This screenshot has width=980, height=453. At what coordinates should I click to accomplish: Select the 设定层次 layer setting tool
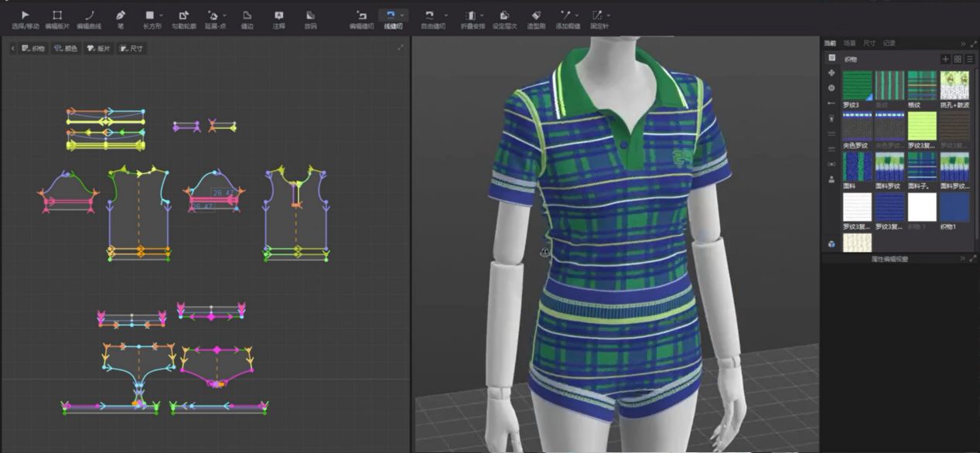pos(504,15)
